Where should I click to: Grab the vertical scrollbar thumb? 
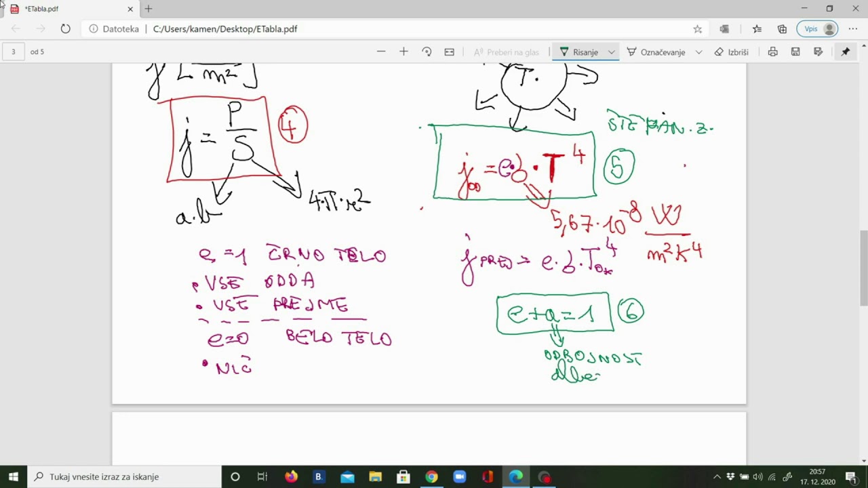863,268
